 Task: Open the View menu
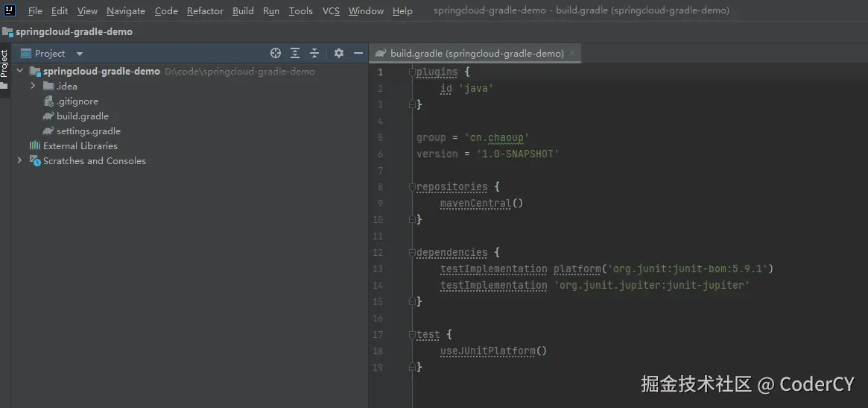[87, 10]
